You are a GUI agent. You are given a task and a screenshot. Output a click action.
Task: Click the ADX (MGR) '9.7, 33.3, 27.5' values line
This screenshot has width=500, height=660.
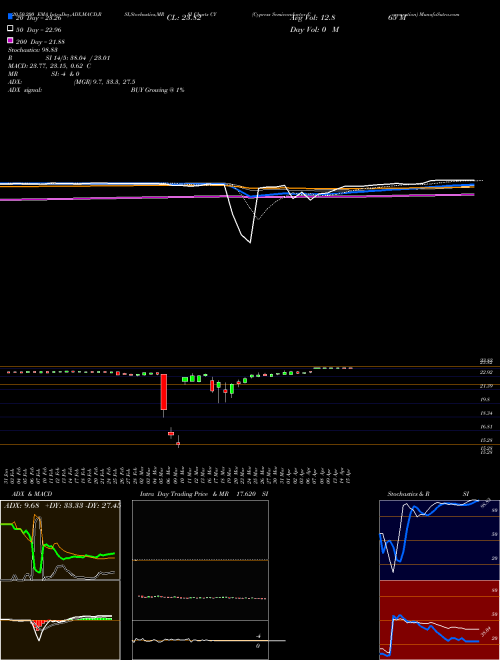[104, 82]
